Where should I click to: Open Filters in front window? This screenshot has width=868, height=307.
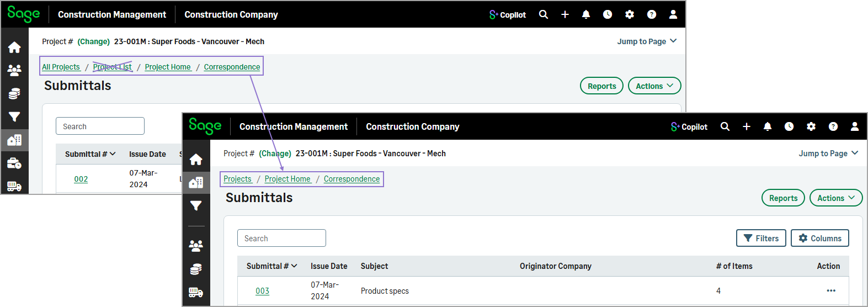point(761,239)
